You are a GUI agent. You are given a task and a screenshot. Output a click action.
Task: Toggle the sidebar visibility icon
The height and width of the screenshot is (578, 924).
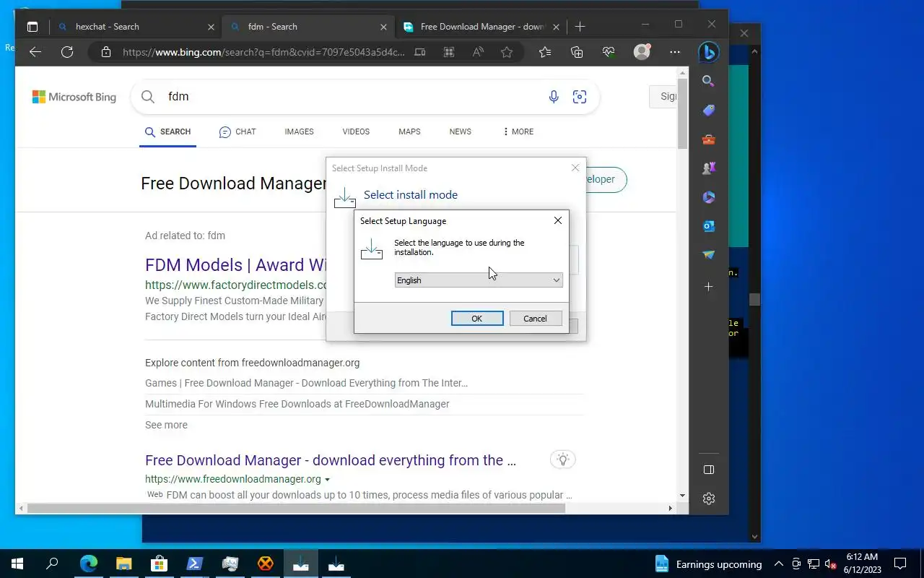[709, 470]
